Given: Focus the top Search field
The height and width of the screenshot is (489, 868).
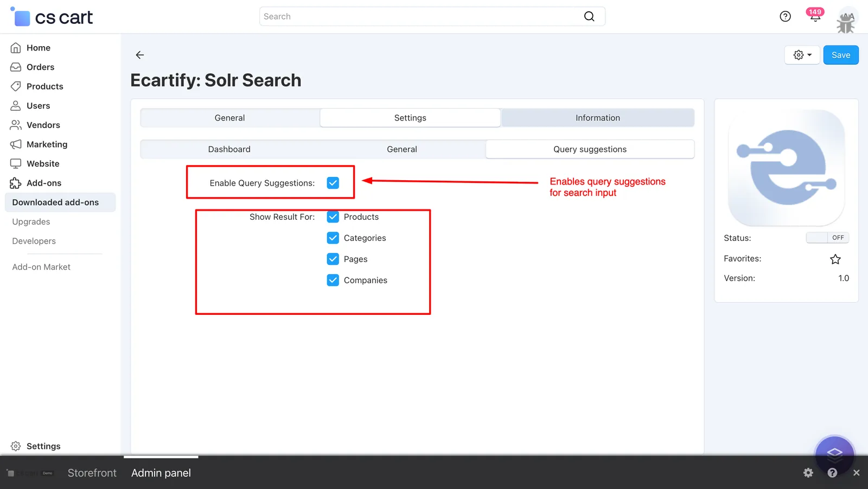Looking at the screenshot, I should 432,16.
